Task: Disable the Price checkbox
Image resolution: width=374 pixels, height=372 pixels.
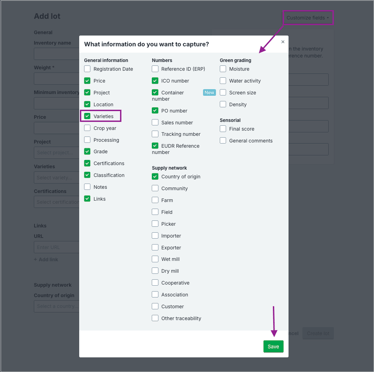Action: [x=87, y=81]
